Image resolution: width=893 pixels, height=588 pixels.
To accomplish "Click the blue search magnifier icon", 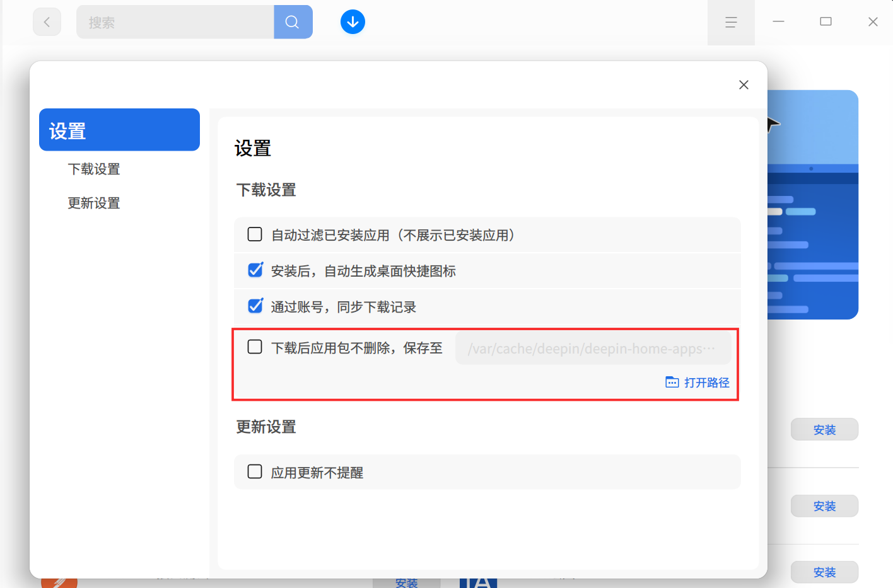I will click(293, 22).
